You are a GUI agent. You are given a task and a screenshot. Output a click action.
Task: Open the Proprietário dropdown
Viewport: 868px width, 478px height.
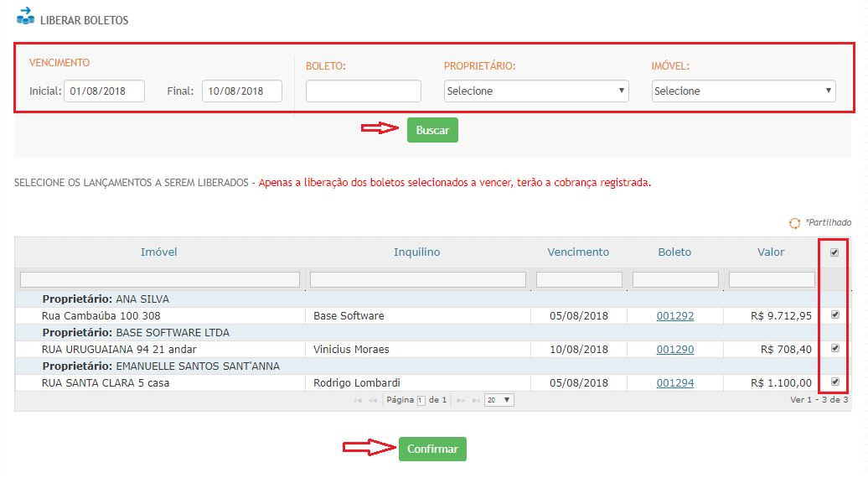pyautogui.click(x=536, y=91)
